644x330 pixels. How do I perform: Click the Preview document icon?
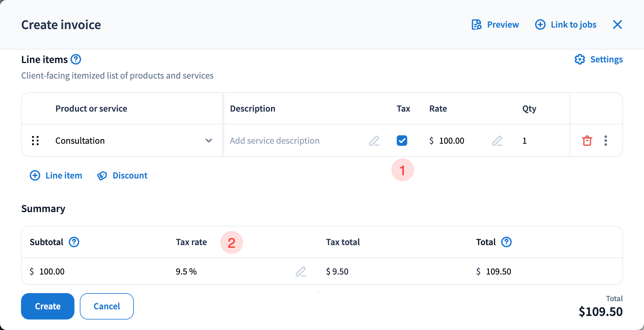[477, 25]
